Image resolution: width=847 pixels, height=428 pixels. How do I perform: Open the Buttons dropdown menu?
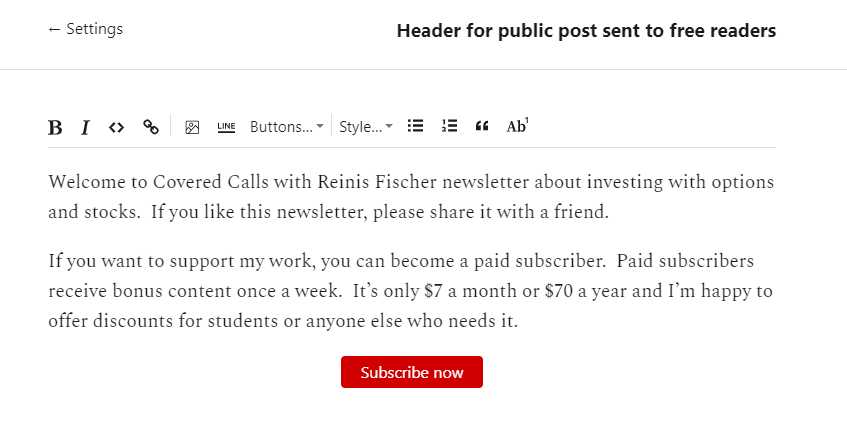click(286, 127)
